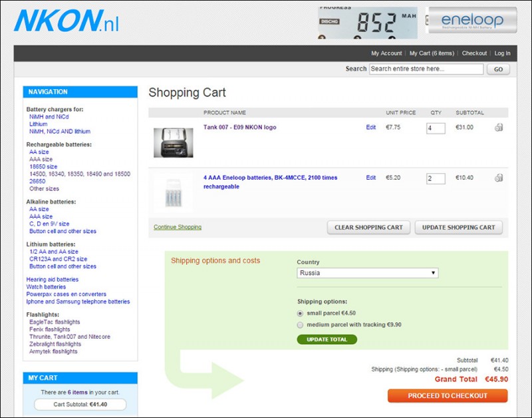Click Clear Shopping Cart button
Image resolution: width=532 pixels, height=418 pixels.
(x=368, y=228)
